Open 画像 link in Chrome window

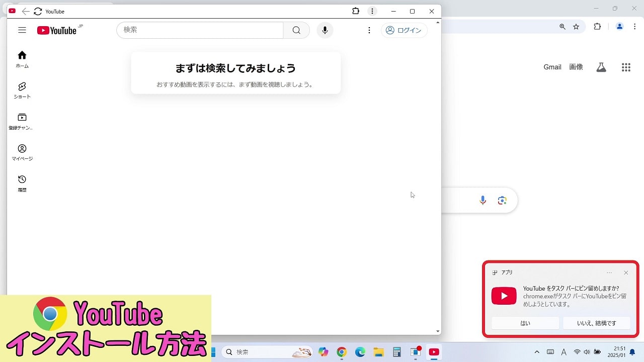click(x=576, y=67)
